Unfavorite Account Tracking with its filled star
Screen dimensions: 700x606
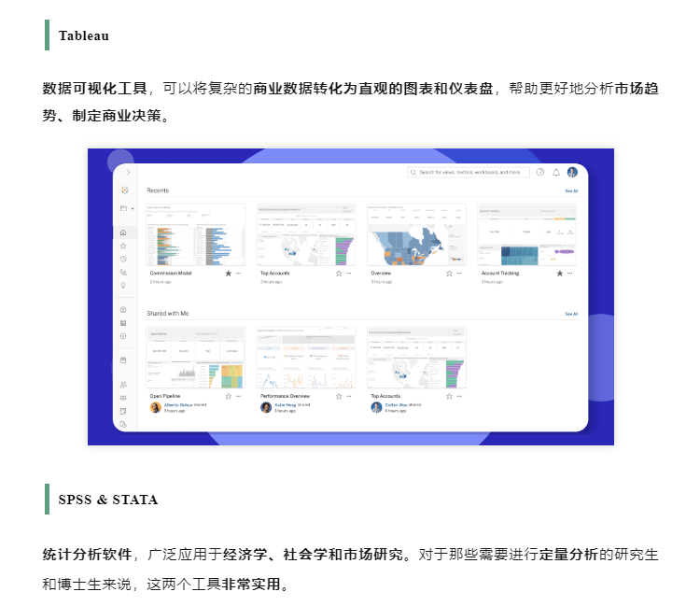point(560,274)
